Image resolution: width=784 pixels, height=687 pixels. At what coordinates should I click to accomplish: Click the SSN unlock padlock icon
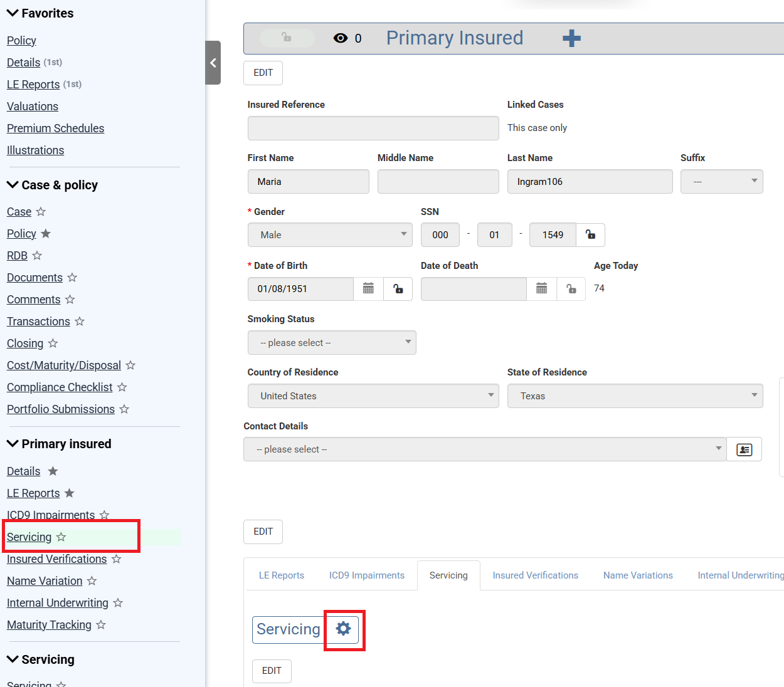point(590,234)
